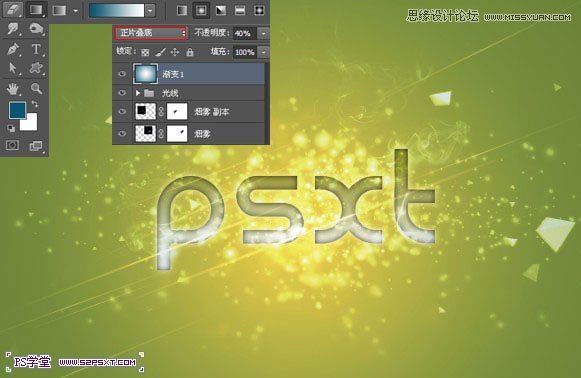The width and height of the screenshot is (581, 378).
Task: Hide the bottom 烟雾 layer
Action: pos(122,133)
